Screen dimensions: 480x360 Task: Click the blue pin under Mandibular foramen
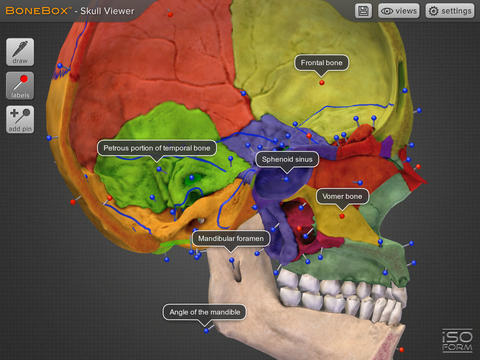click(x=232, y=260)
